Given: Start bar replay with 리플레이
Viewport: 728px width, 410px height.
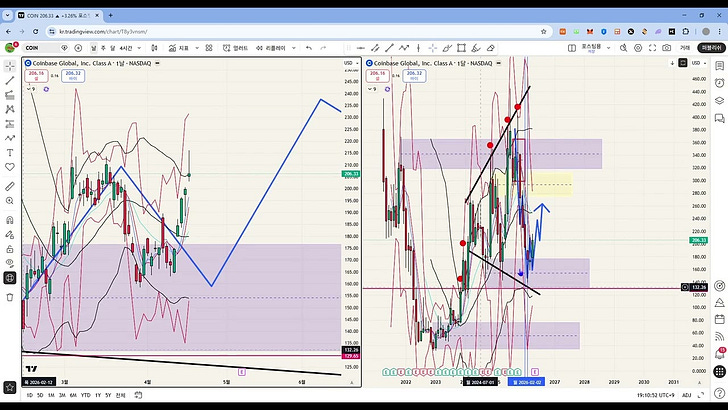Looking at the screenshot, I should (x=271, y=48).
